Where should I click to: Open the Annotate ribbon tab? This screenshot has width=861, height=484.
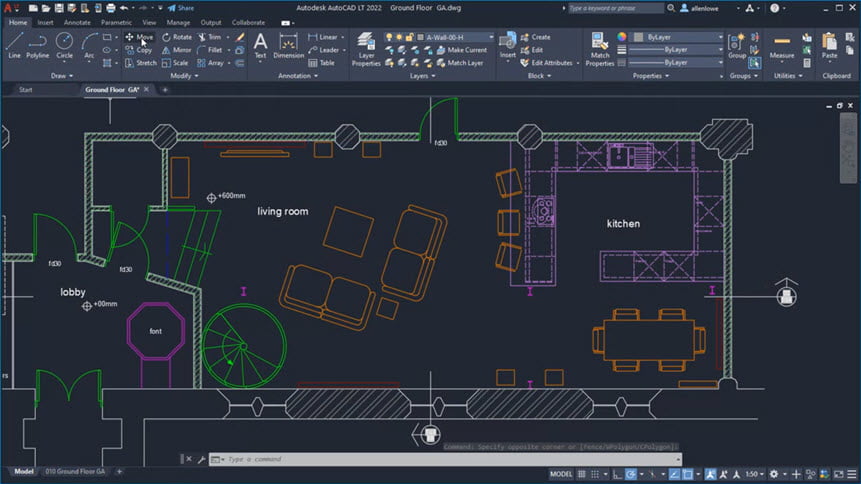77,23
